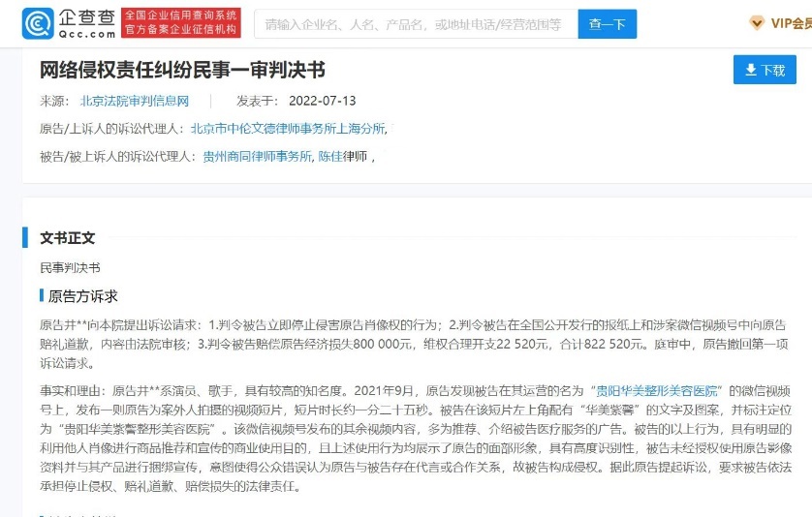Click the 下载 download button
The image size is (812, 517).
765,70
